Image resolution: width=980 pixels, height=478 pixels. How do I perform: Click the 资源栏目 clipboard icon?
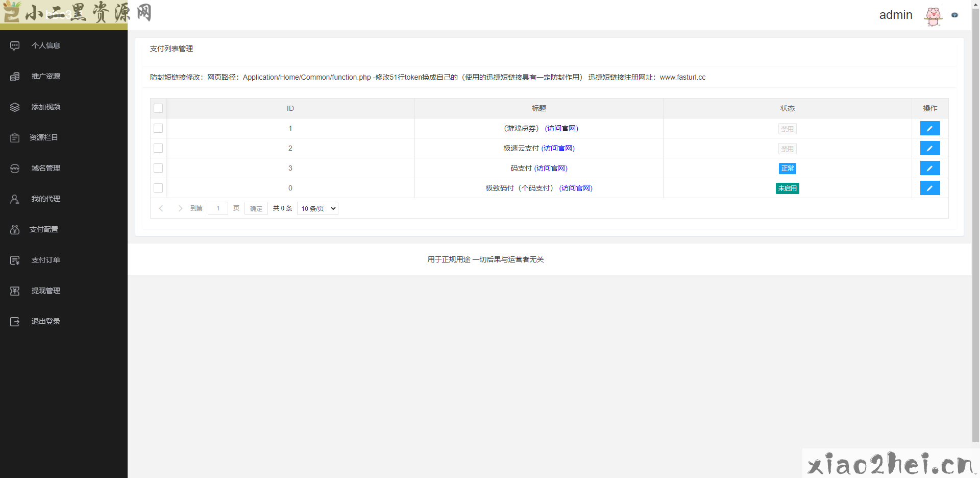click(15, 138)
